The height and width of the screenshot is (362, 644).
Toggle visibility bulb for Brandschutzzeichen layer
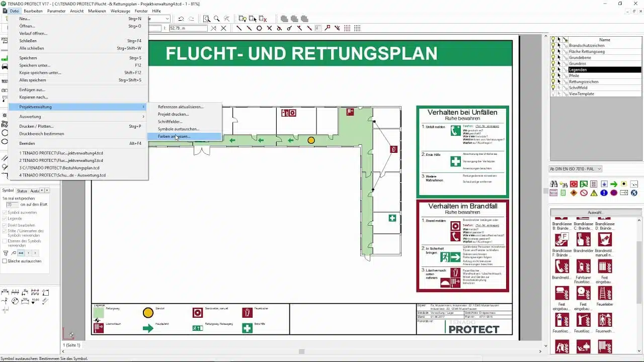point(553,45)
